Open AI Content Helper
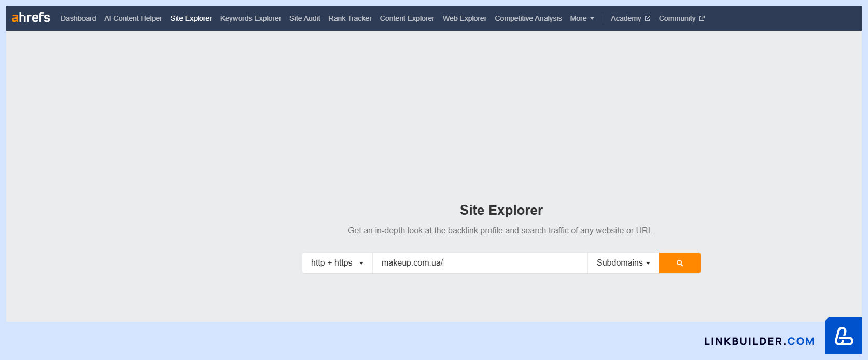868x360 pixels. point(133,18)
